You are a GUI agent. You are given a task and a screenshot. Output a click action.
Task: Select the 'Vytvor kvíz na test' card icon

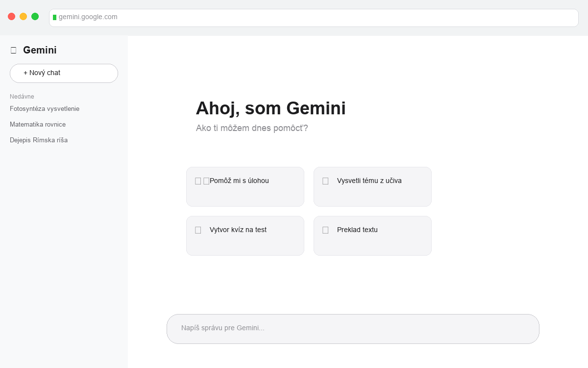pos(198,230)
